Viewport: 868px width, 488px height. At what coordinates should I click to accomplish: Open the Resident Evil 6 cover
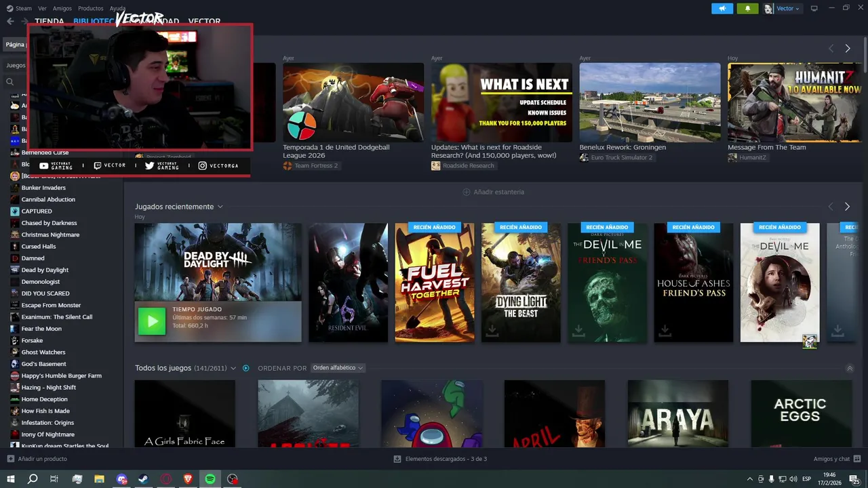tap(348, 283)
